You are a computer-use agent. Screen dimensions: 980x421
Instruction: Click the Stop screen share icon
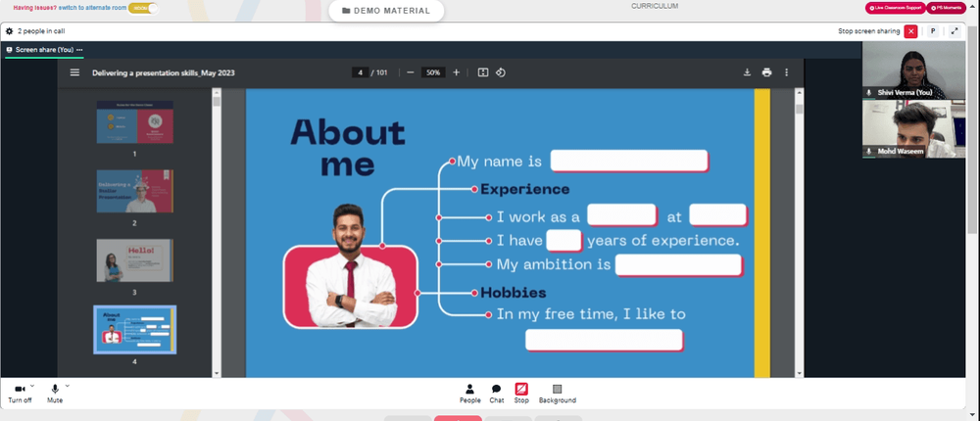[x=521, y=389]
